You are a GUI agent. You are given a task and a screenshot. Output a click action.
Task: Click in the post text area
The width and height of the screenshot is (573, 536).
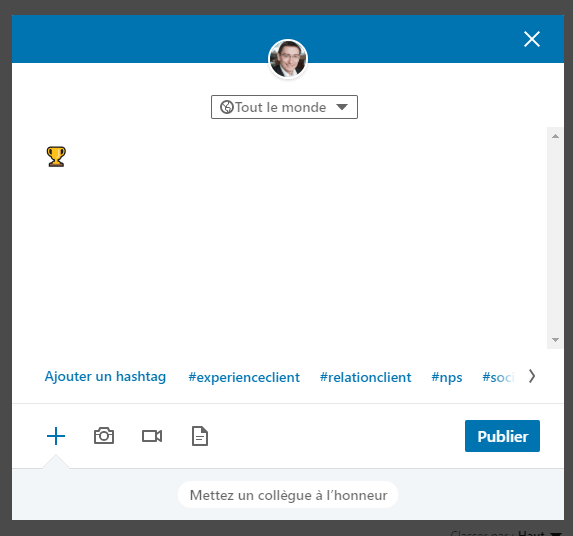[280, 237]
